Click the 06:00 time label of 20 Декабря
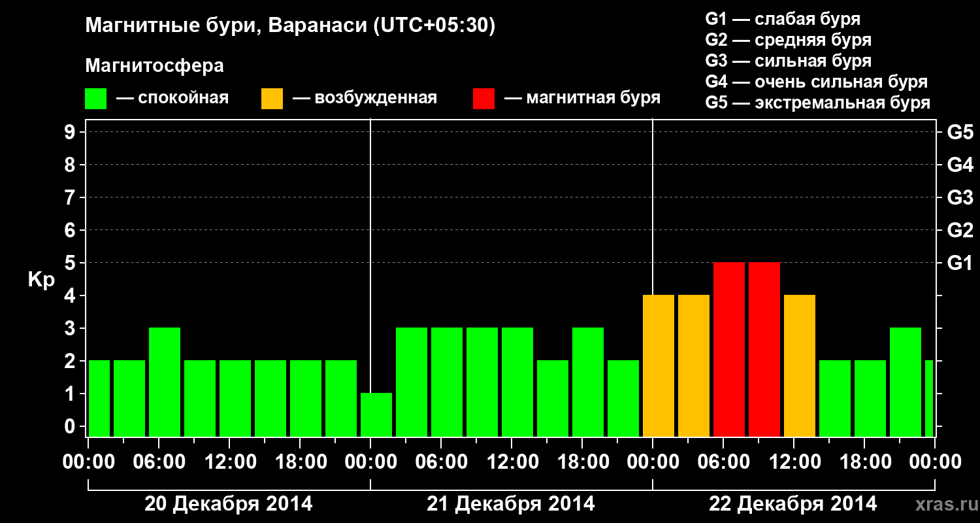The height and width of the screenshot is (523, 980). [x=159, y=462]
